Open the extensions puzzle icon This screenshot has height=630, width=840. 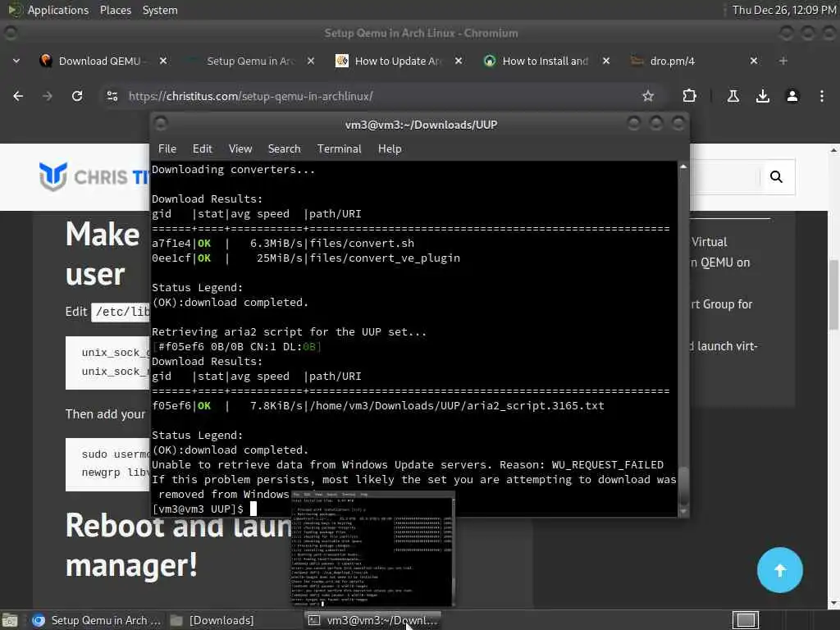[689, 96]
